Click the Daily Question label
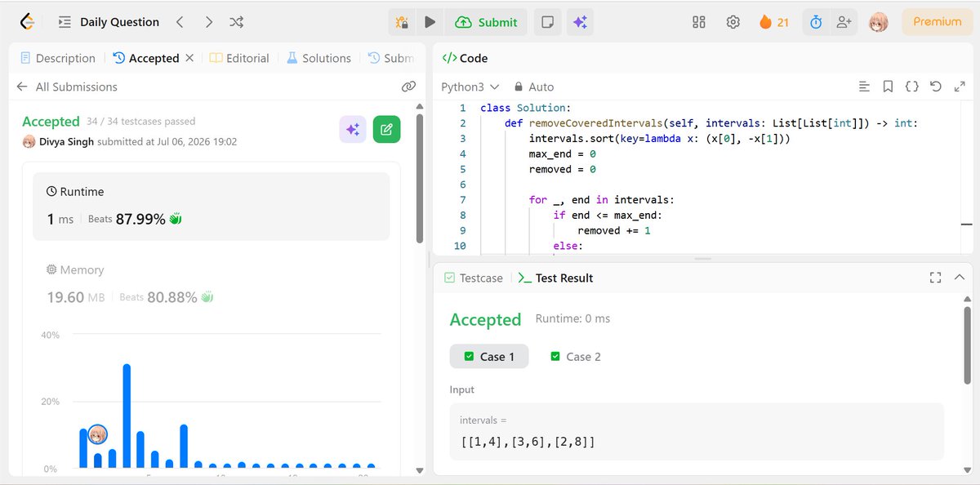The height and width of the screenshot is (485, 980). 120,22
